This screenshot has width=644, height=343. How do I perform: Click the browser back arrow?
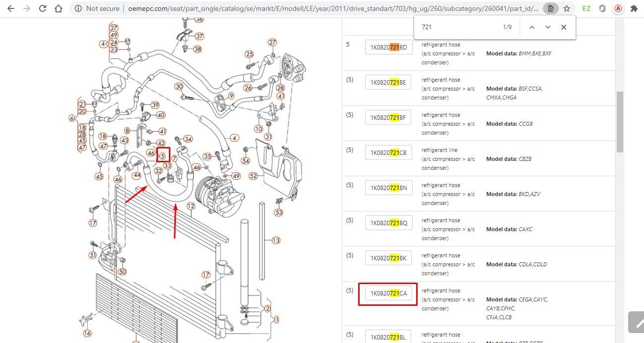tap(11, 8)
